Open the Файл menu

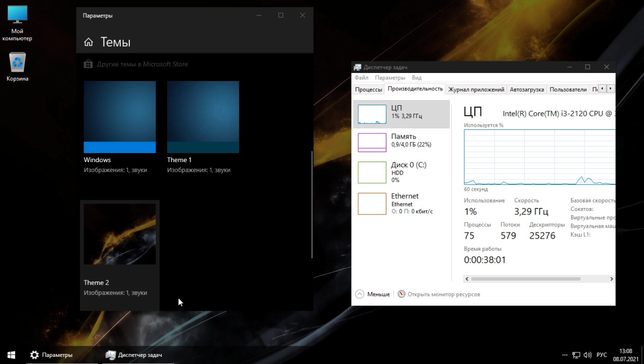tap(361, 78)
